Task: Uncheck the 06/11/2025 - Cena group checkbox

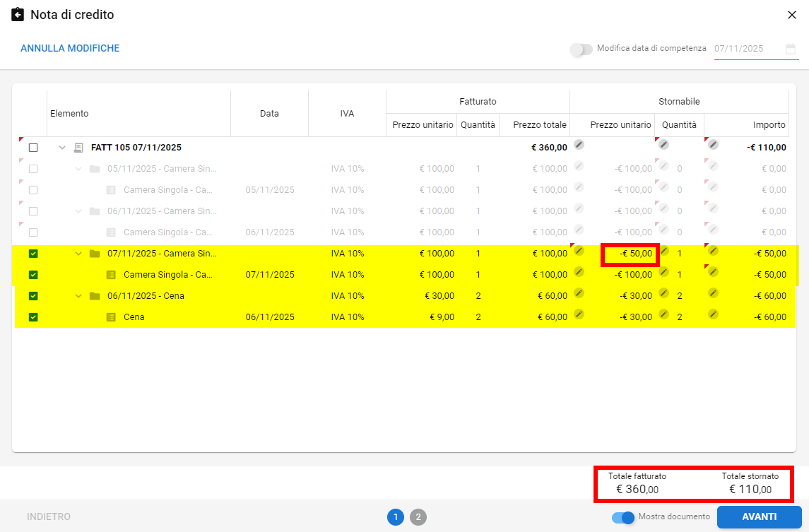Action: (x=33, y=296)
